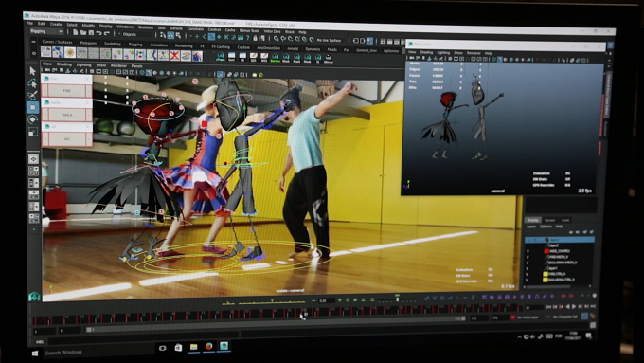Click the Search Windows box
This screenshot has height=363, width=644.
click(x=98, y=353)
